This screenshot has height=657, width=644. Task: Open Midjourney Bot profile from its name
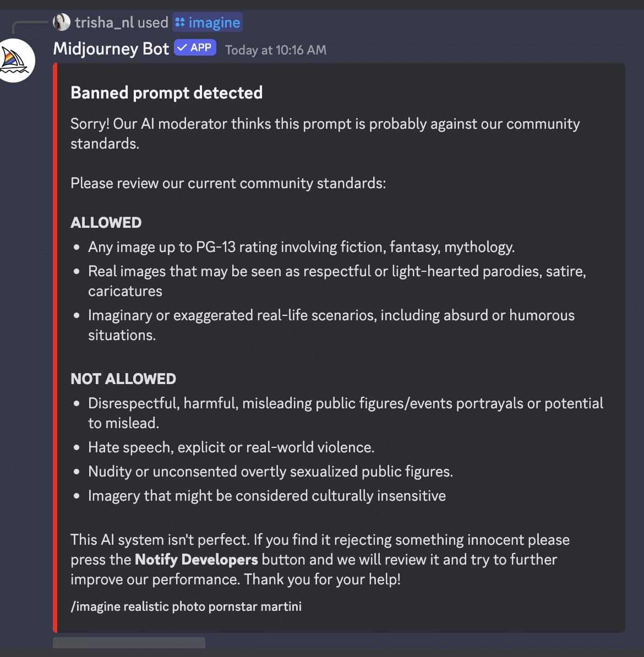coord(111,48)
